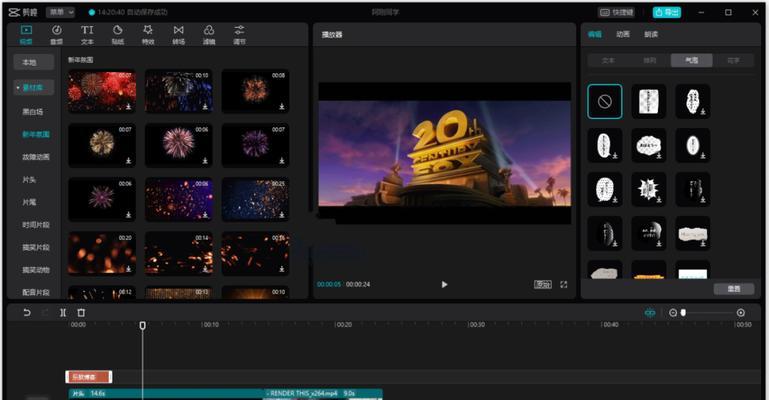The image size is (769, 400).
Task: Click the undo arrow in timeline toolbar
Action: click(x=27, y=312)
